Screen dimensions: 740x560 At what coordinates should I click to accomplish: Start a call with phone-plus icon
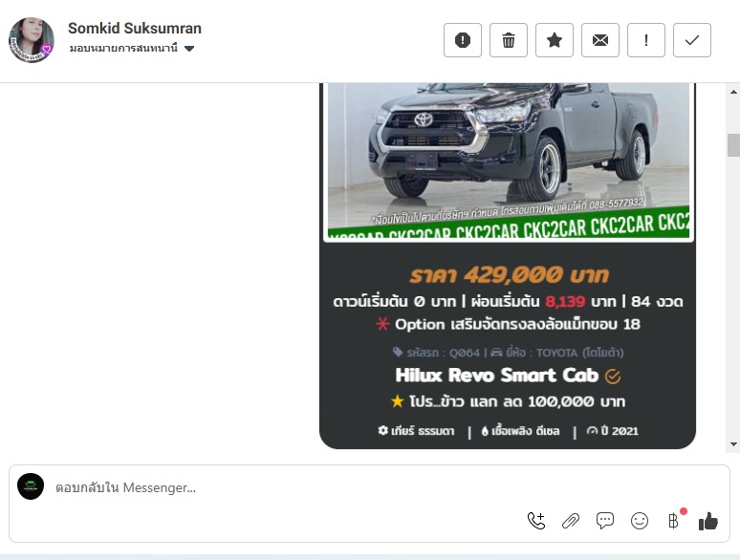536,521
